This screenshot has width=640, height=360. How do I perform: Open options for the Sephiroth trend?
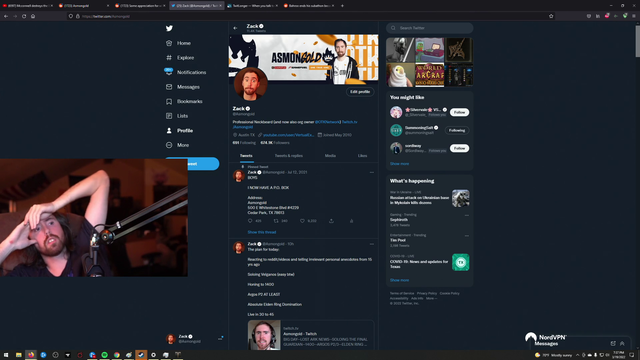click(467, 215)
